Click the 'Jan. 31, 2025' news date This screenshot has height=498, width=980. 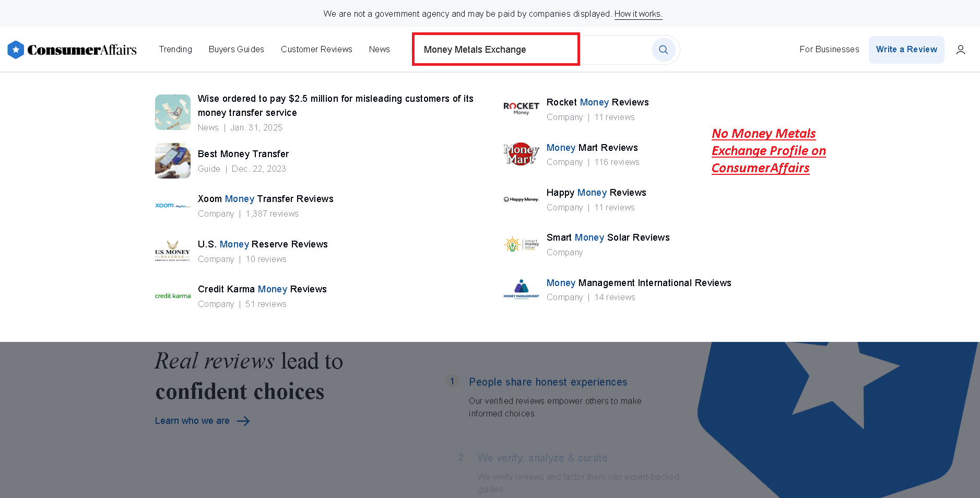click(x=256, y=128)
